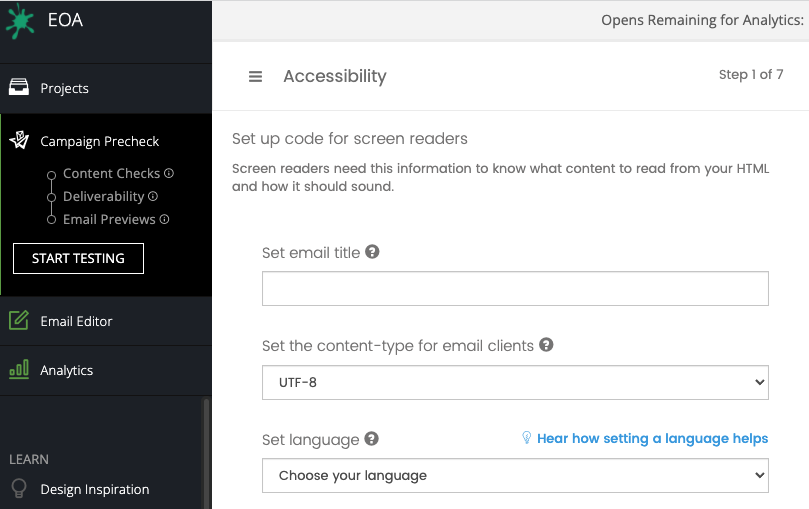Image resolution: width=809 pixels, height=509 pixels.
Task: Select Deliverability under Campaign Precheck
Action: (104, 196)
